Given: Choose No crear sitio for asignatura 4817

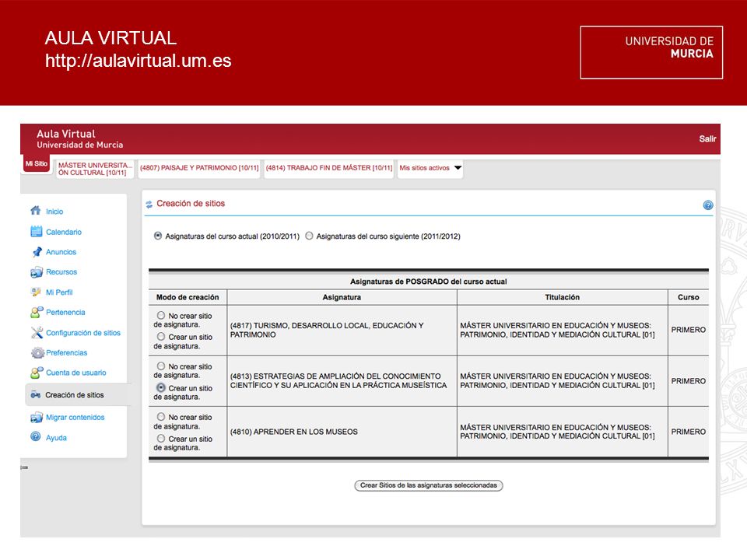Looking at the screenshot, I should click(x=161, y=315).
